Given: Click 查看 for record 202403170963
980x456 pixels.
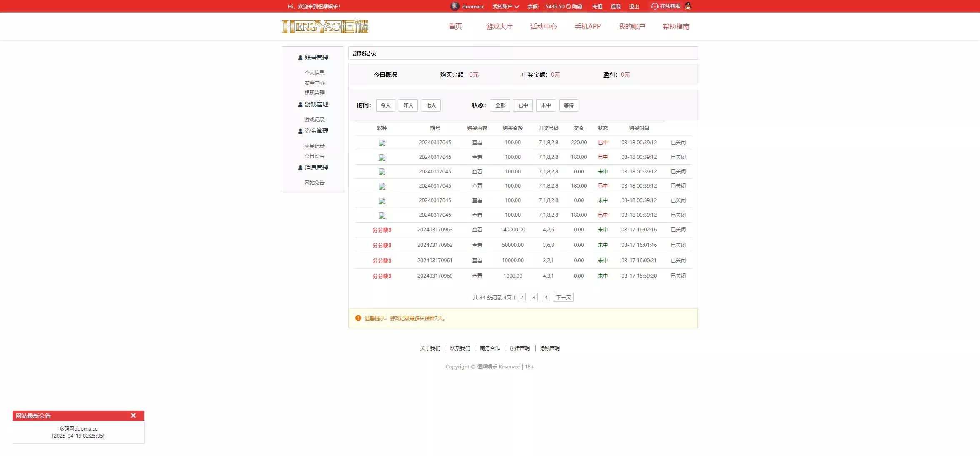Looking at the screenshot, I should pyautogui.click(x=477, y=230).
